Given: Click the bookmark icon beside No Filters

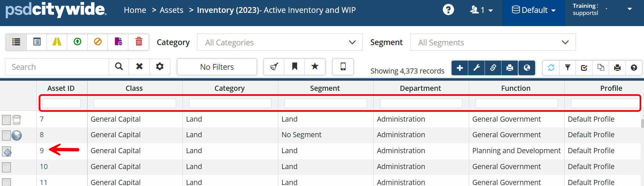Looking at the screenshot, I should point(295,66).
